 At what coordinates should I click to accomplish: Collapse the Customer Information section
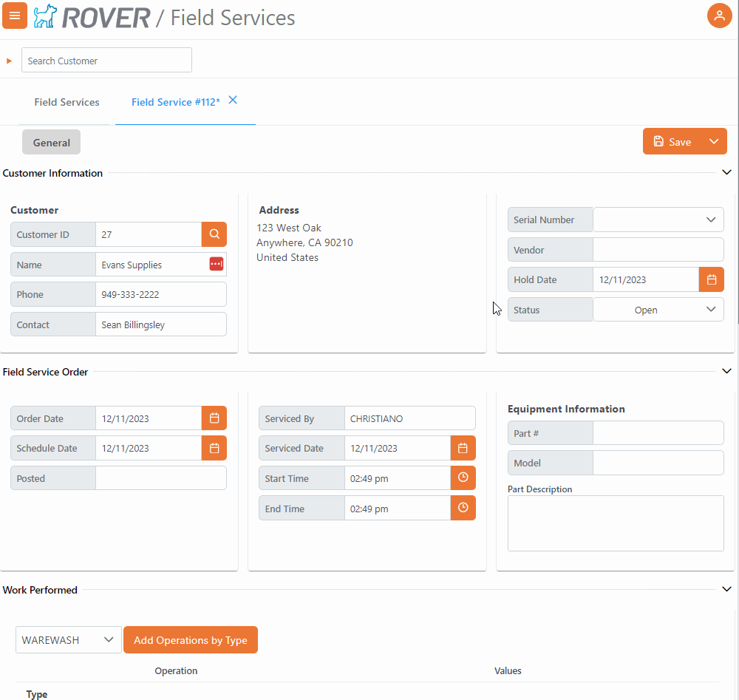click(726, 173)
